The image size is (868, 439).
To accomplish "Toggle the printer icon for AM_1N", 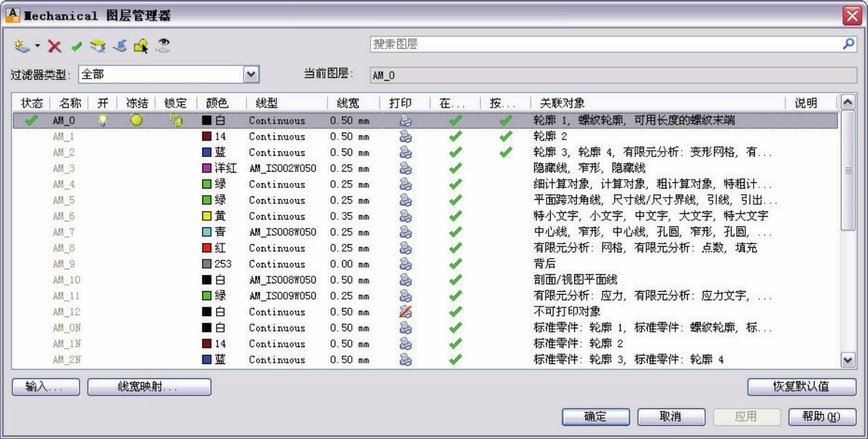I will pos(405,344).
